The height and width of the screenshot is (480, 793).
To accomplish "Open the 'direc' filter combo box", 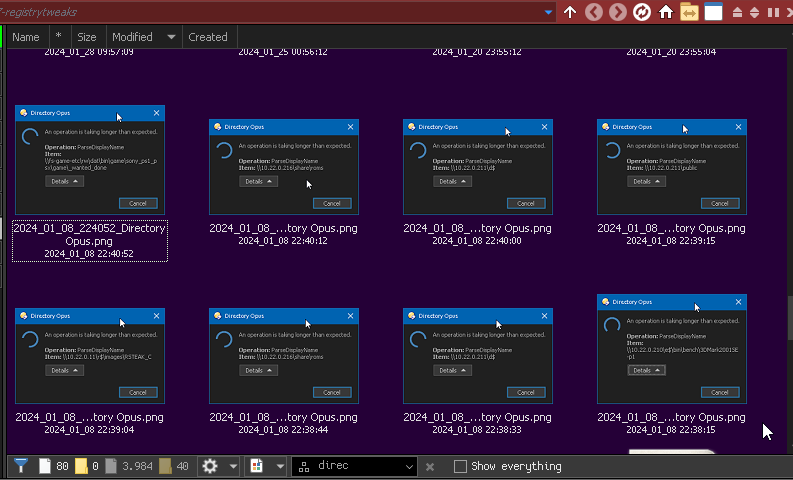I will click(355, 466).
